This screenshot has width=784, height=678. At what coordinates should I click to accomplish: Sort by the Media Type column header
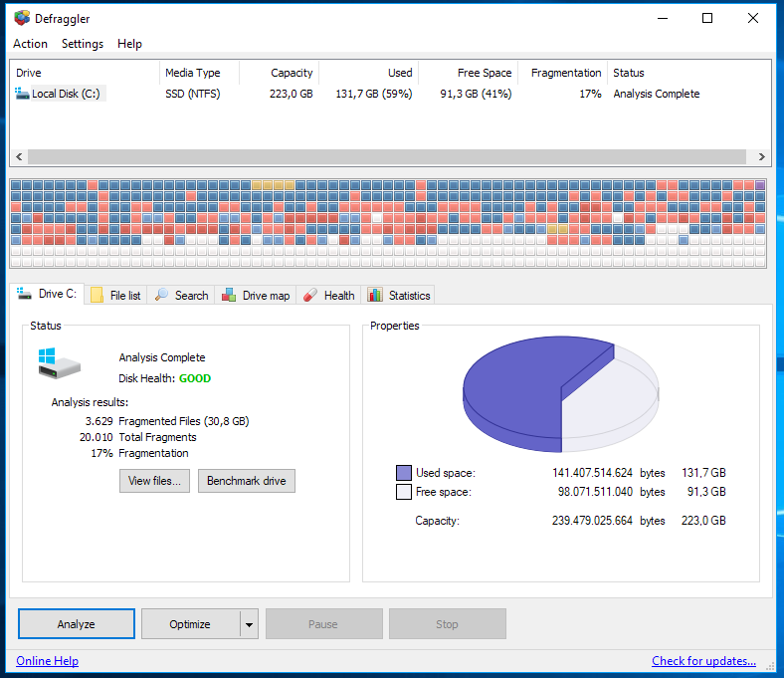pyautogui.click(x=200, y=73)
